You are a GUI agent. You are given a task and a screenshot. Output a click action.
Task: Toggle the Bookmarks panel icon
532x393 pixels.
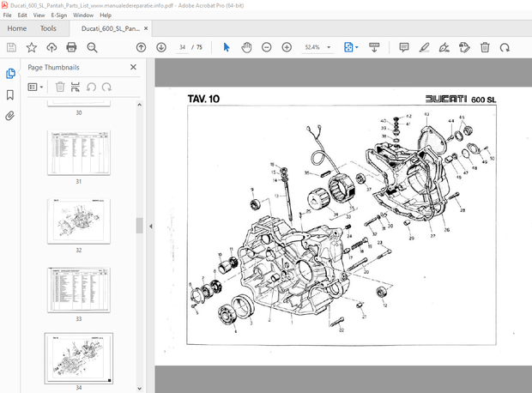[x=10, y=94]
